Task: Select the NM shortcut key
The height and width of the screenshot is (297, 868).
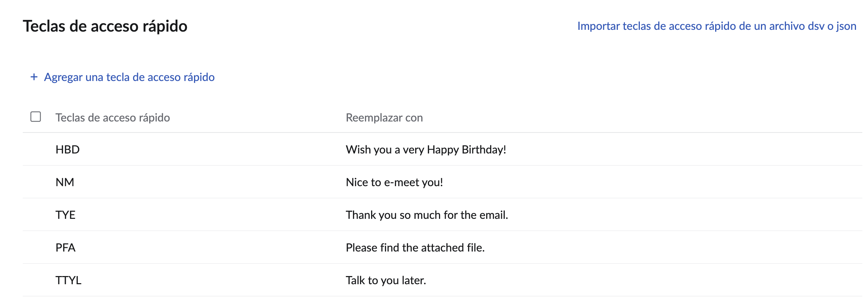Action: pyautogui.click(x=65, y=182)
